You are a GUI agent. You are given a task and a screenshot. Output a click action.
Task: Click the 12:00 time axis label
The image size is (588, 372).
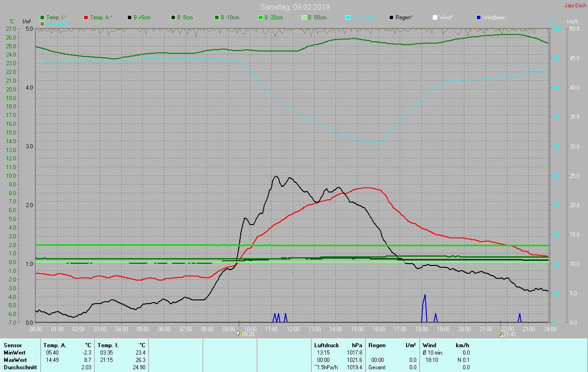pos(293,329)
